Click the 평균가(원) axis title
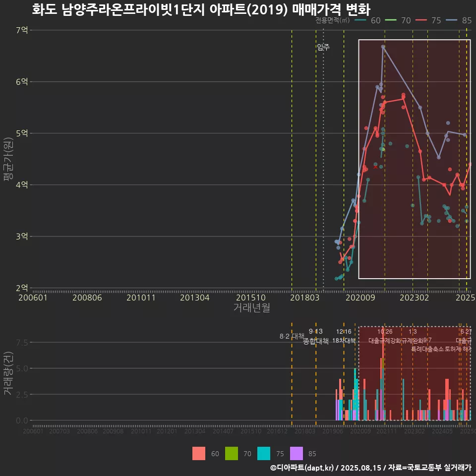Screen dimensions: 476x476 pyautogui.click(x=8, y=159)
